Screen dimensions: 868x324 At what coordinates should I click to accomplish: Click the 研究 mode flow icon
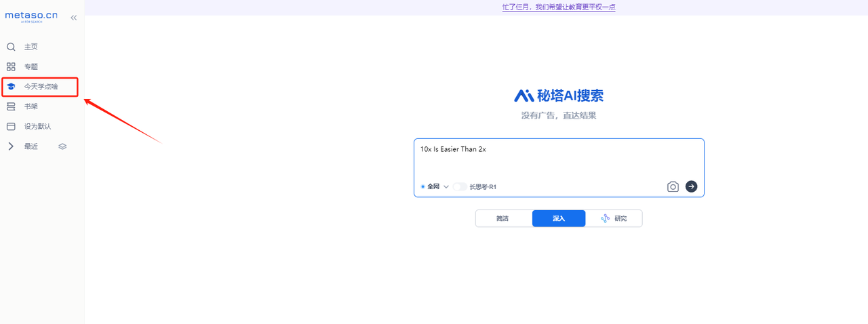[606, 218]
